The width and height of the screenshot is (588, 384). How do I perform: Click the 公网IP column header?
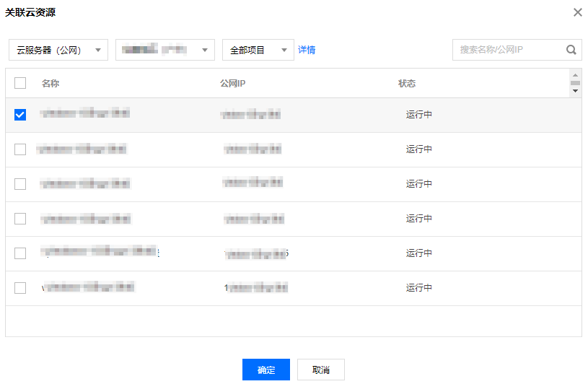pyautogui.click(x=232, y=83)
